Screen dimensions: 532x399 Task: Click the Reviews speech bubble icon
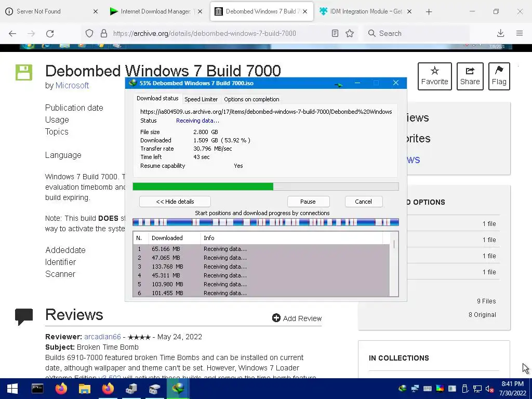pos(24,316)
